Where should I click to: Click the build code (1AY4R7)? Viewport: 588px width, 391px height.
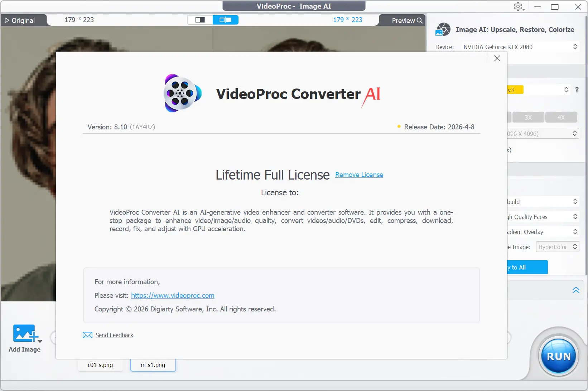click(x=143, y=127)
